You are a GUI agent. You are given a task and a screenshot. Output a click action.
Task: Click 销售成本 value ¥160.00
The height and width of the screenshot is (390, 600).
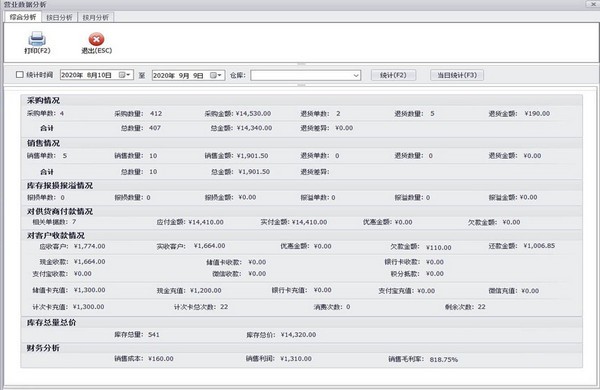[161, 359]
